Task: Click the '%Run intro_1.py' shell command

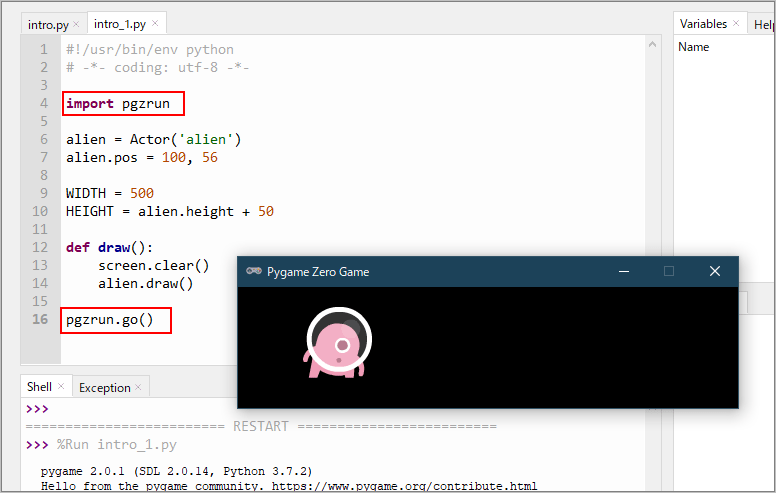Action: click(117, 444)
